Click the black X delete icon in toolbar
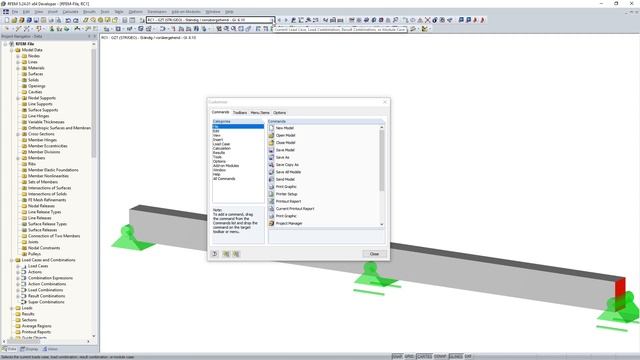 pyautogui.click(x=427, y=20)
